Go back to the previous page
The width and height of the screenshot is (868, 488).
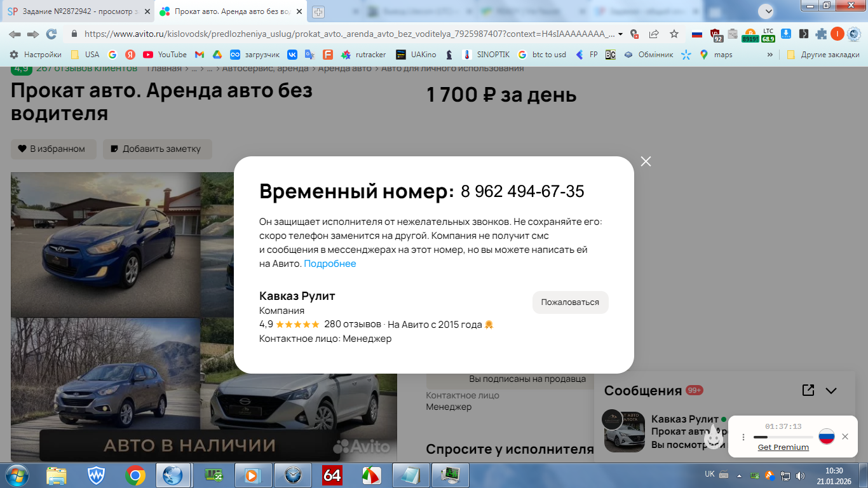pyautogui.click(x=15, y=34)
